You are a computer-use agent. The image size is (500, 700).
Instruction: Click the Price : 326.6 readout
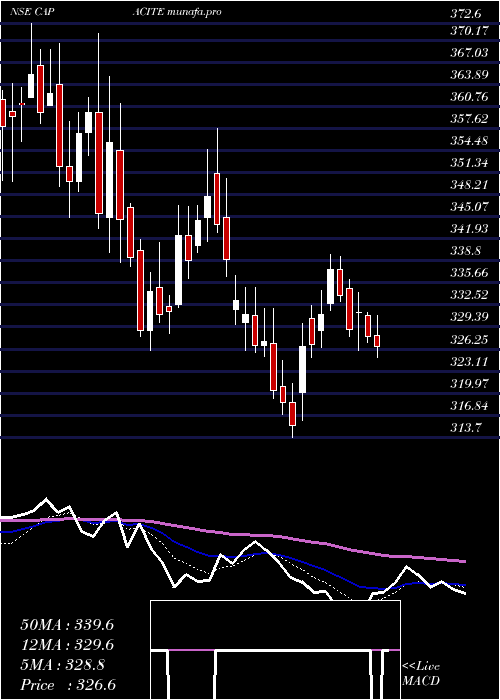pyautogui.click(x=70, y=685)
